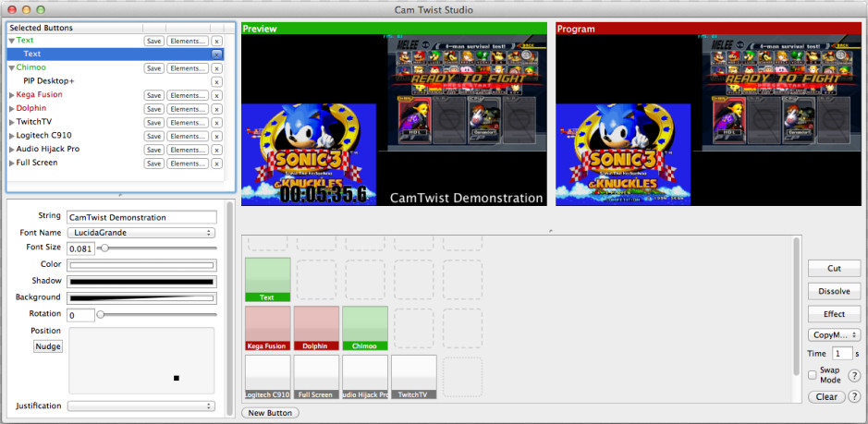Remove the green Text button row
The height and width of the screenshot is (424, 868).
coord(217,41)
